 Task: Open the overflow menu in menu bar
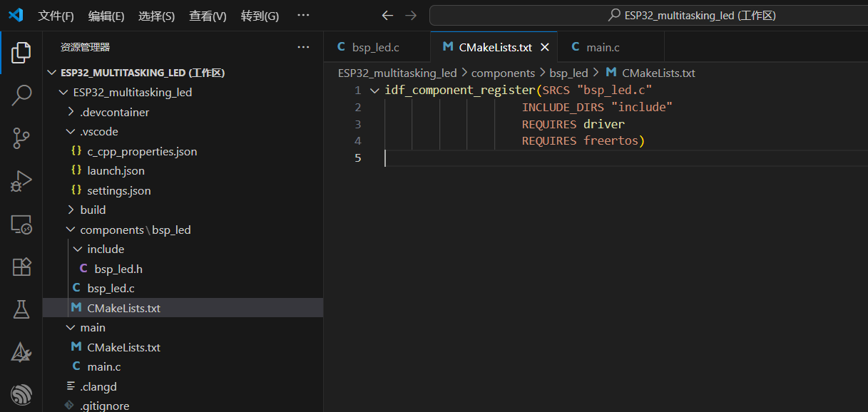(303, 15)
